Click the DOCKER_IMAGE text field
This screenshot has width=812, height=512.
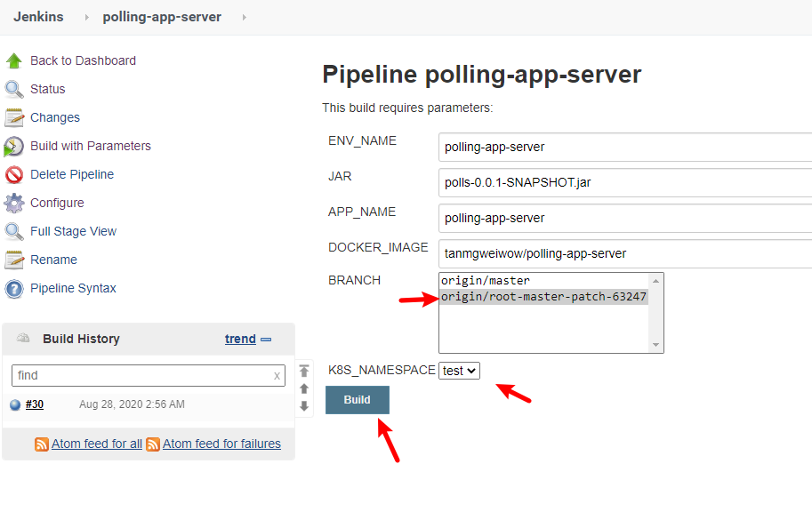click(x=624, y=253)
